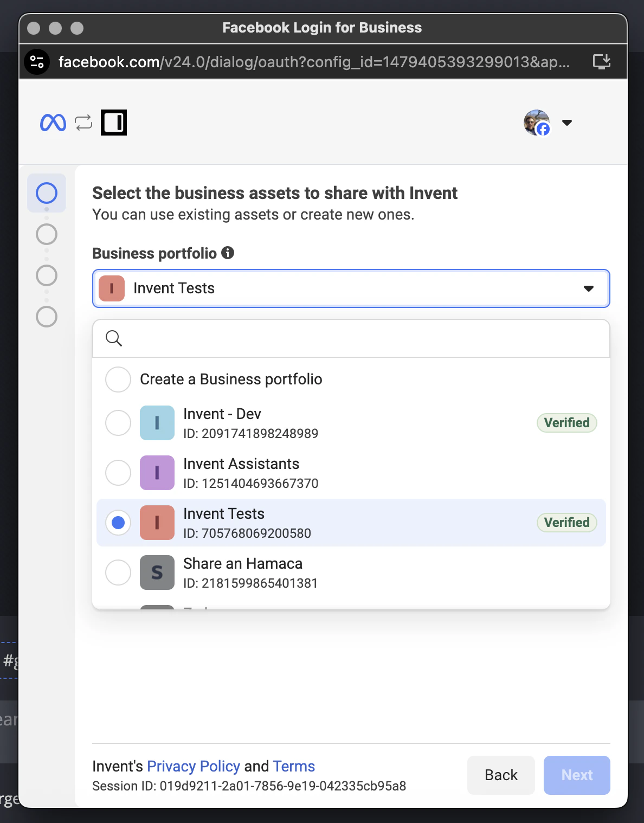Click the magnifying glass search icon
The width and height of the screenshot is (644, 823).
(114, 338)
